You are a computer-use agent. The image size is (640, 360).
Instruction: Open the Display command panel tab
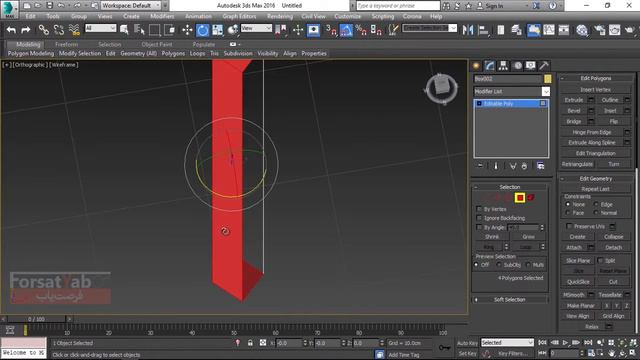(530, 66)
